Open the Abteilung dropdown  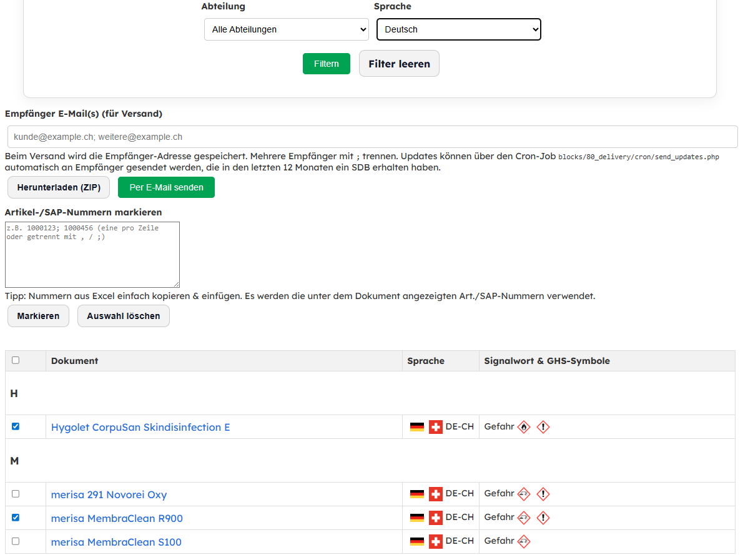coord(287,29)
